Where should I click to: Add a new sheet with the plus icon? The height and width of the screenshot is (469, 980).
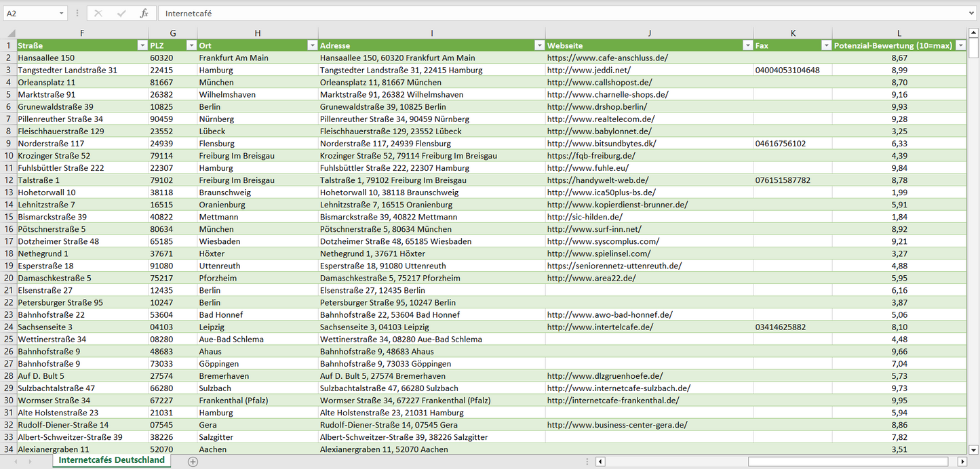pos(193,462)
